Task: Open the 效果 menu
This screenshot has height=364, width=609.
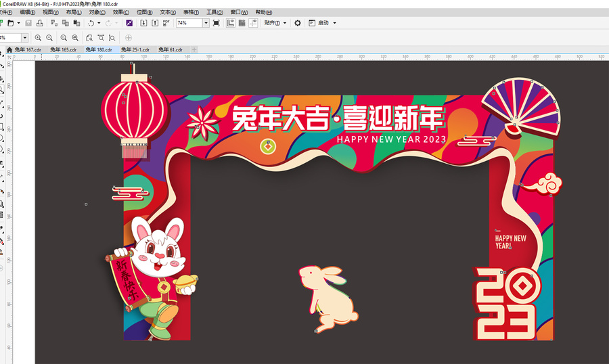Action: (x=121, y=12)
